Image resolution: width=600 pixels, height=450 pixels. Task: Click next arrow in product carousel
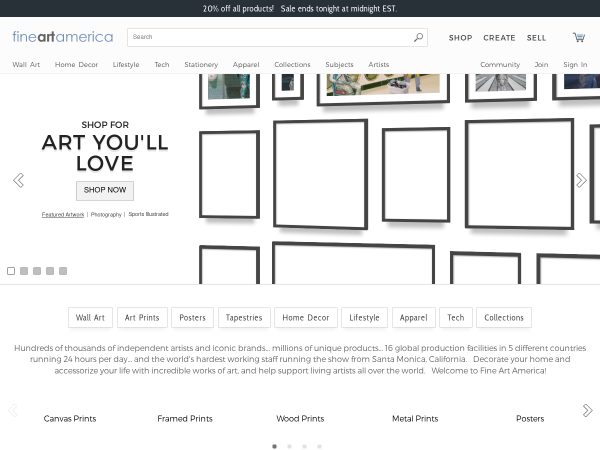coord(587,410)
